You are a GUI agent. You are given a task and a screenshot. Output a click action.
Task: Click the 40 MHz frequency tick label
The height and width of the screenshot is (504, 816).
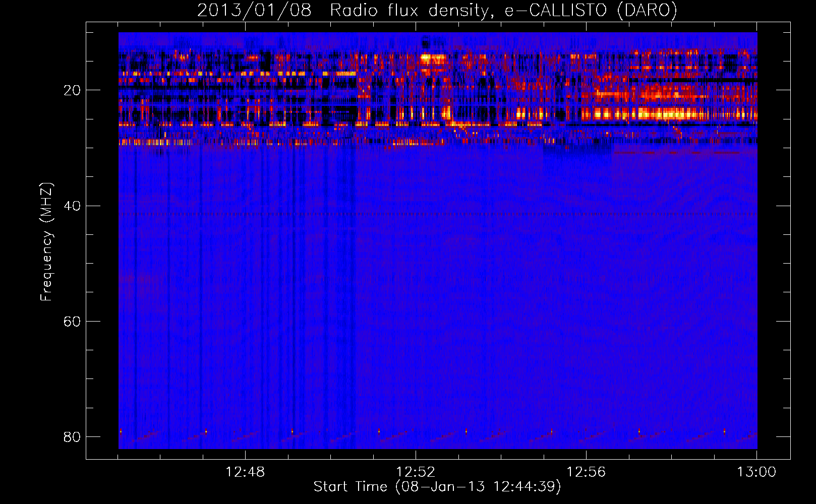pyautogui.click(x=72, y=206)
